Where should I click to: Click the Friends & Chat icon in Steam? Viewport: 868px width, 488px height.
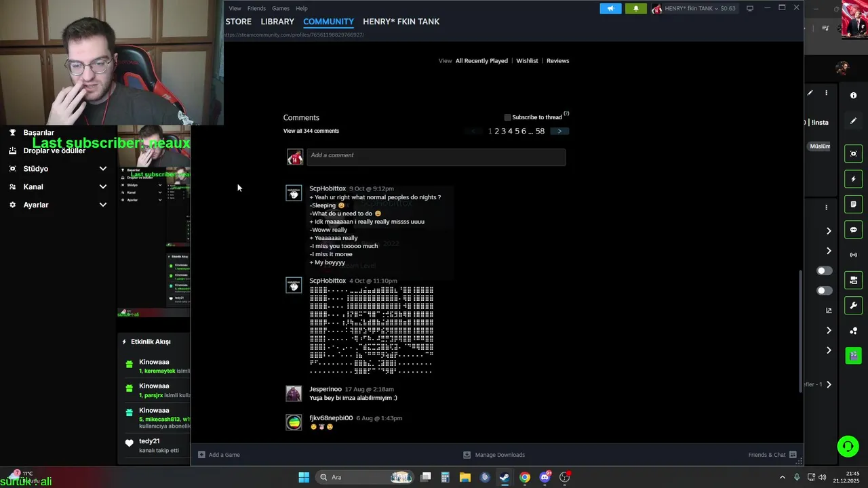[793, 455]
